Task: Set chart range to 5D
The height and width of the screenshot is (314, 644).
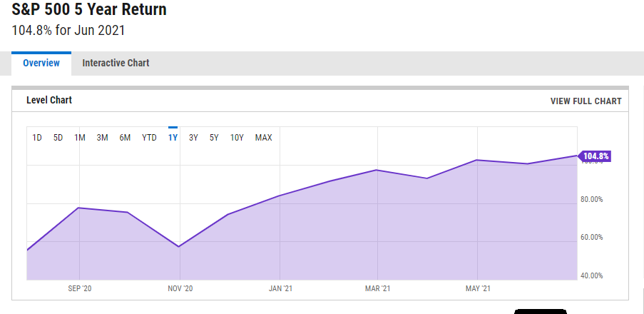Action: [58, 138]
